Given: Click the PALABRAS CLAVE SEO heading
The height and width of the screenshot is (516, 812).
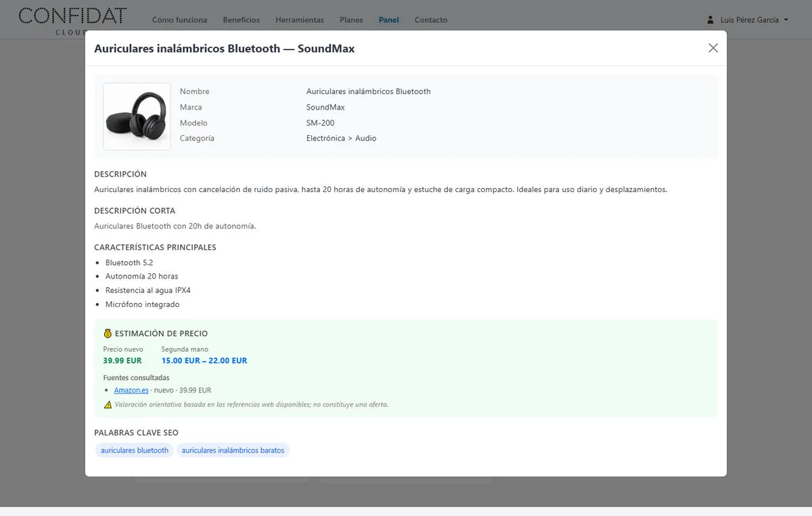Looking at the screenshot, I should (x=136, y=433).
